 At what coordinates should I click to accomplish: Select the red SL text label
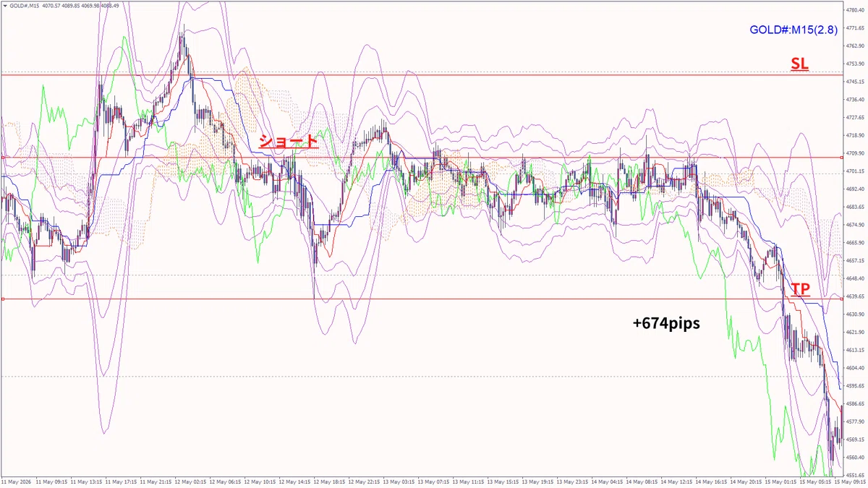point(799,64)
